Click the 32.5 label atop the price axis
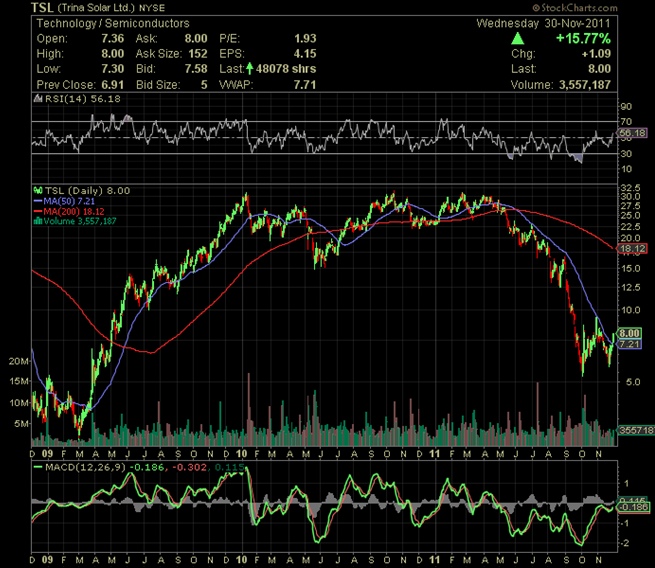The width and height of the screenshot is (655, 568). [x=630, y=188]
